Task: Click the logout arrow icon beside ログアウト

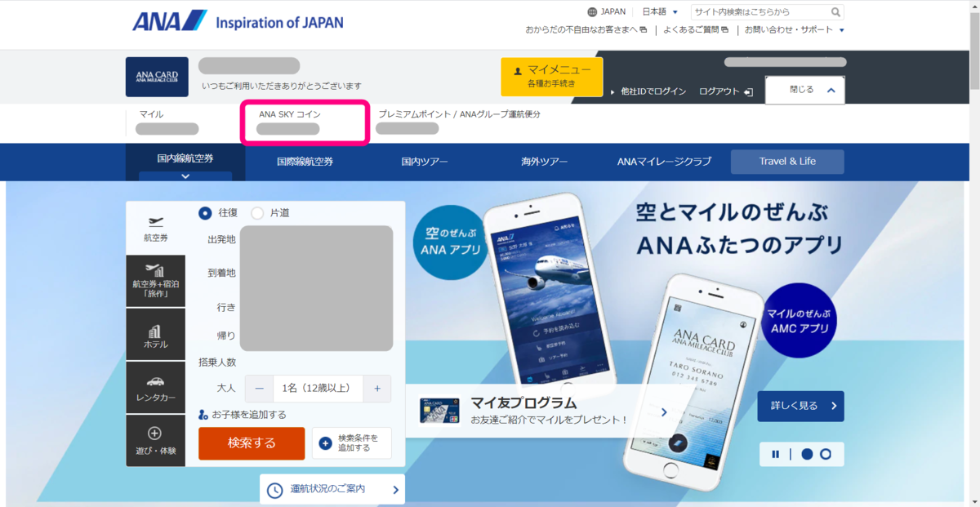Action: tap(748, 92)
